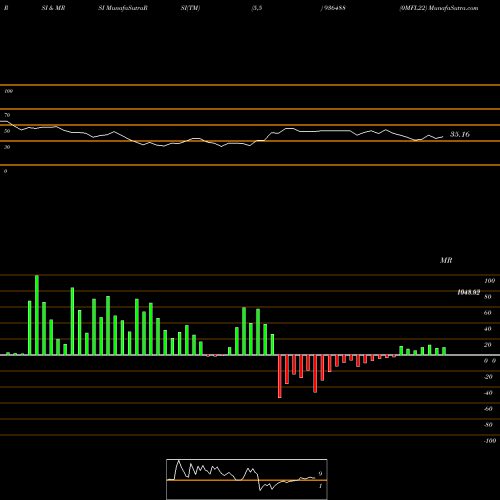500x500 pixels.
Task: Click the deepest red histogram bar
Action: pyautogui.click(x=280, y=376)
